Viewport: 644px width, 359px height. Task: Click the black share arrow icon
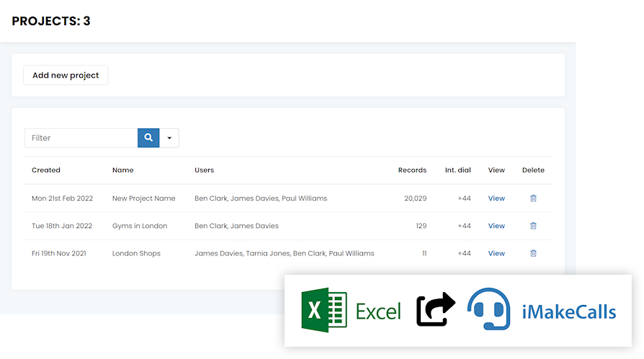tap(436, 310)
